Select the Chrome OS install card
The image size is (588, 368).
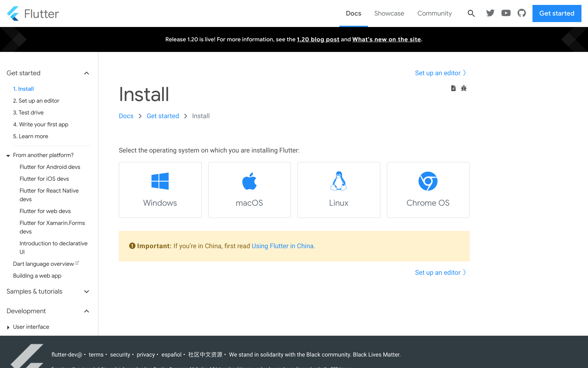pos(428,190)
